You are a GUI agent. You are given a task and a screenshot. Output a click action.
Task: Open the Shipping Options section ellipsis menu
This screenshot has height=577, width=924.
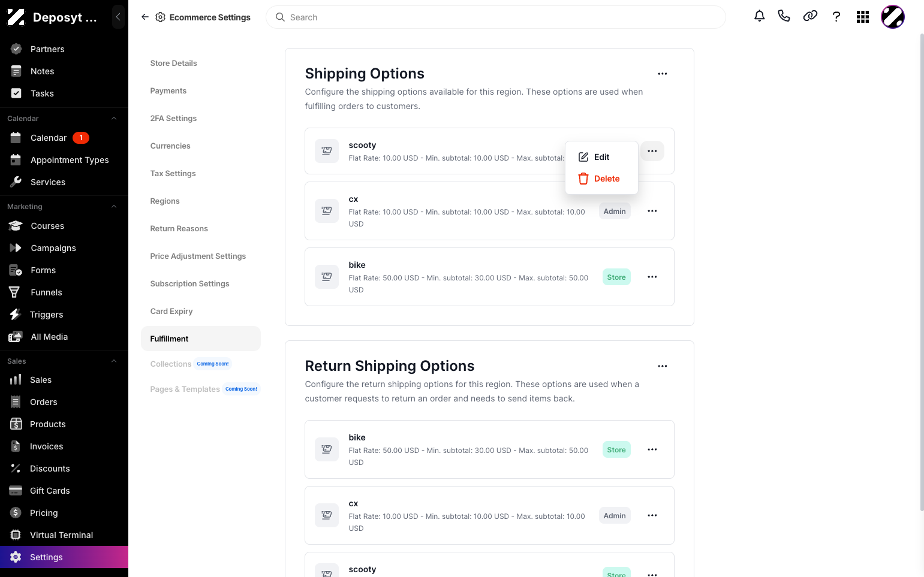click(x=662, y=74)
